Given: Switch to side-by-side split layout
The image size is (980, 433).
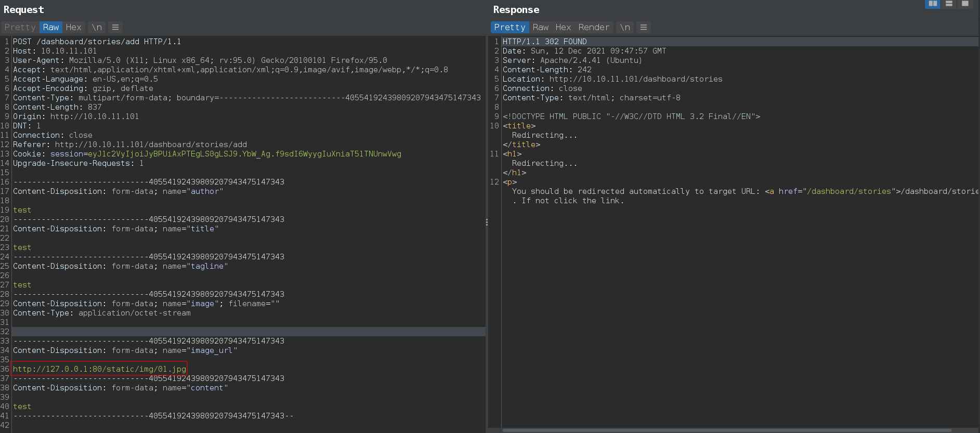Looking at the screenshot, I should coord(933,4).
